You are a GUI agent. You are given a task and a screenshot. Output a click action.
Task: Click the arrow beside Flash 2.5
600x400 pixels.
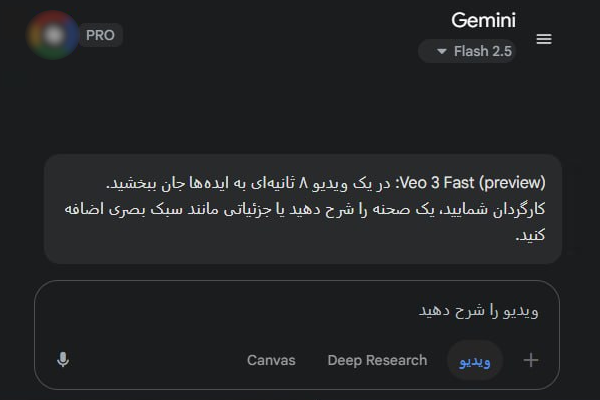click(x=441, y=51)
